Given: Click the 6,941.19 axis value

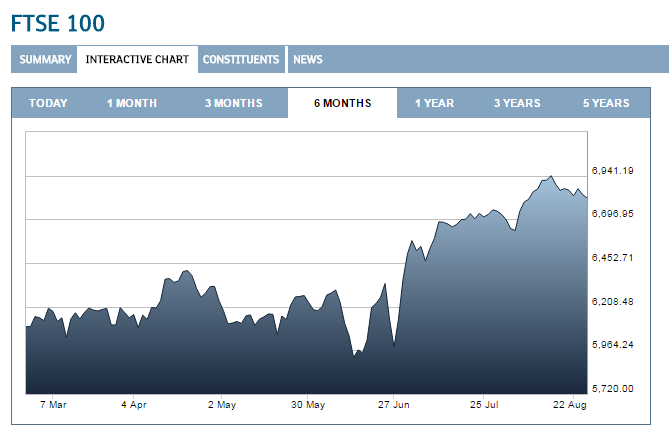Looking at the screenshot, I should [x=612, y=171].
